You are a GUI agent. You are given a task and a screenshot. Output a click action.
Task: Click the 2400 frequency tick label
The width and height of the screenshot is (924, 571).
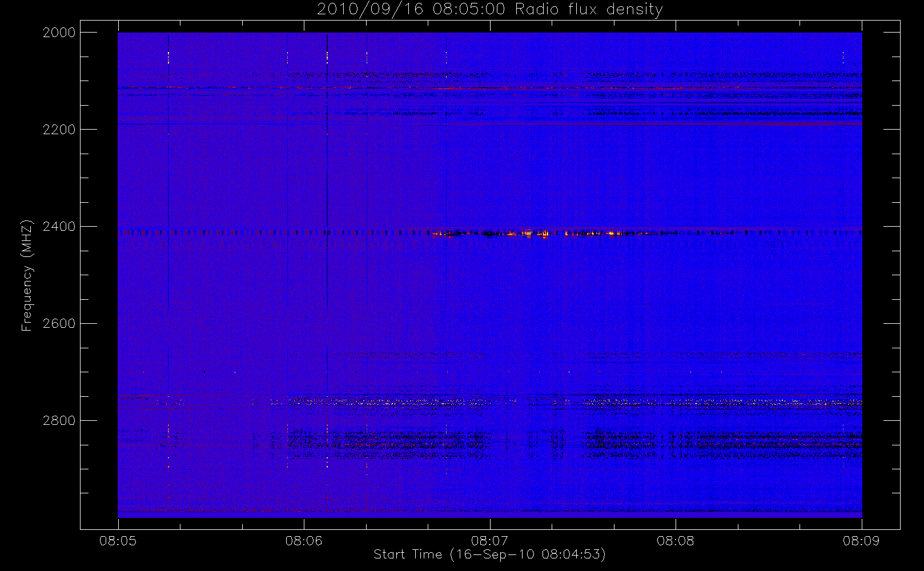pyautogui.click(x=59, y=227)
